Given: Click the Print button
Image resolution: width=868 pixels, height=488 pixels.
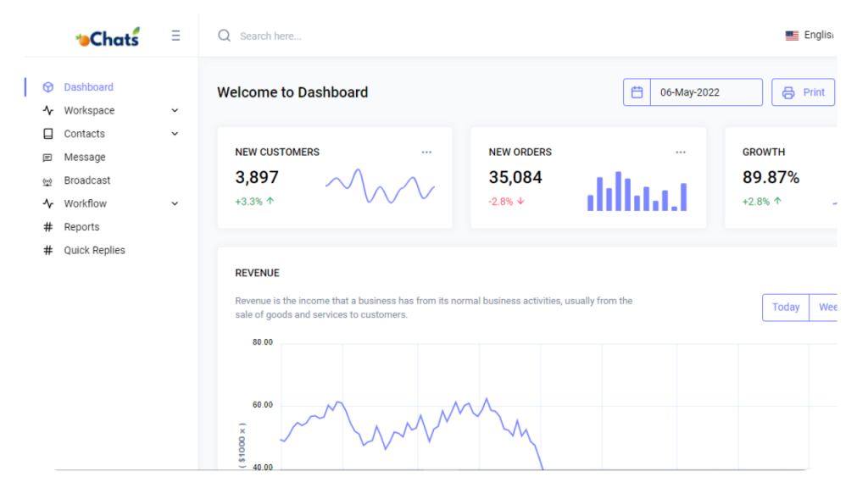Looking at the screenshot, I should click(804, 92).
